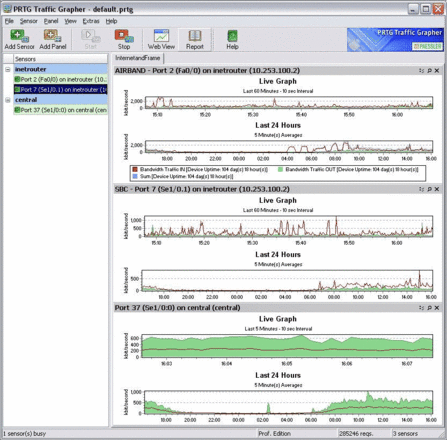Click the red Bandwidth Traffic IN legend swatch
Screen dimensions: 447x440
coord(135,169)
